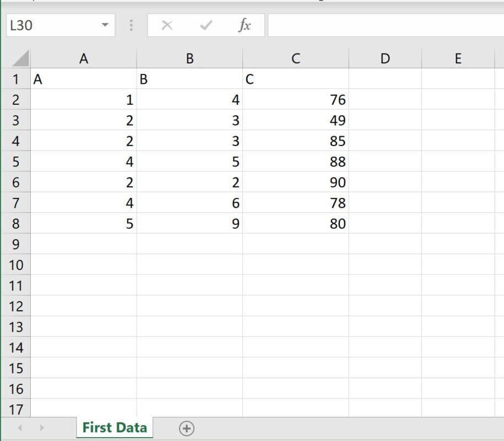Click the Cancel X icon in formula bar
Image resolution: width=504 pixels, height=441 pixels.
click(x=167, y=25)
